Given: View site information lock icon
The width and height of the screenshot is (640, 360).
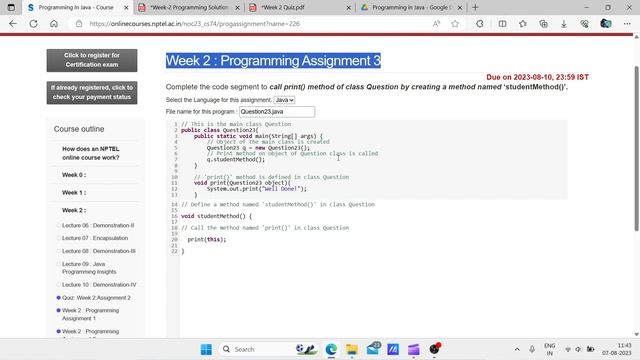Looking at the screenshot, I should point(79,24).
